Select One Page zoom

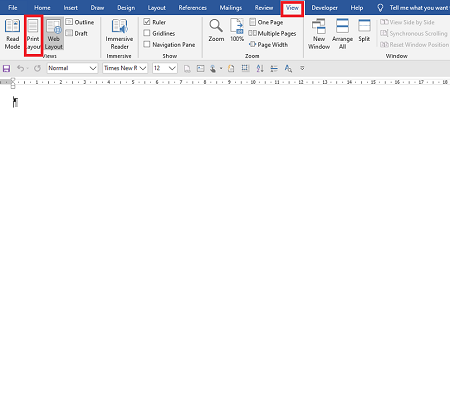click(266, 22)
